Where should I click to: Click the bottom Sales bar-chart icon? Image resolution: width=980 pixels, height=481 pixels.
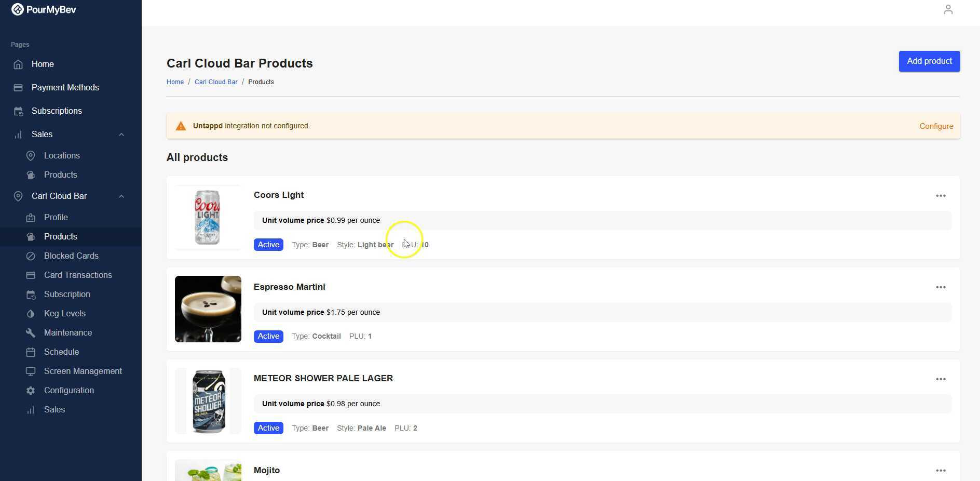point(31,410)
